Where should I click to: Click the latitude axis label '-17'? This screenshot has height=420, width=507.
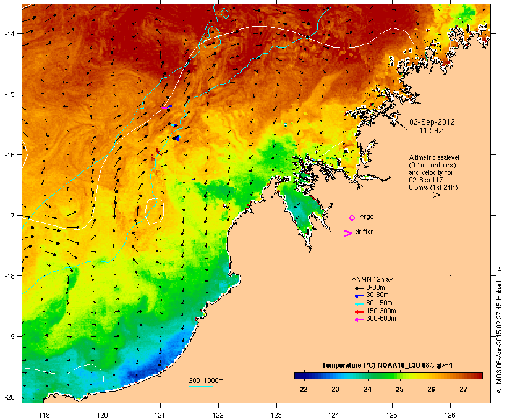pos(9,215)
